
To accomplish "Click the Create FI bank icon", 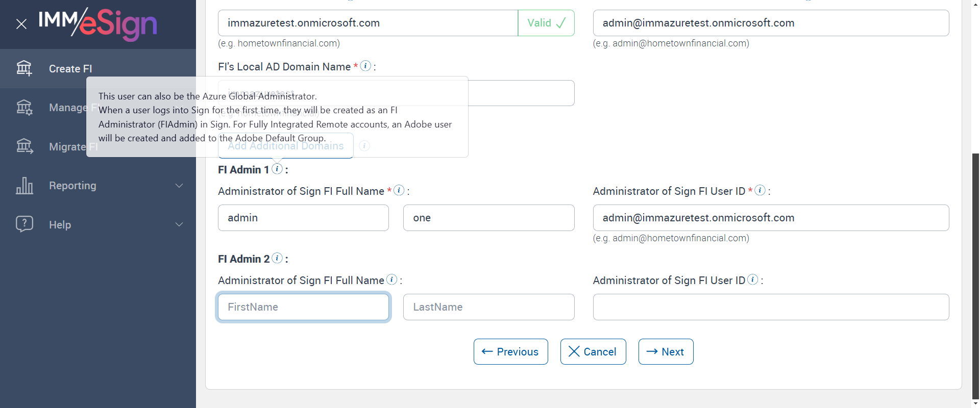I will click(x=24, y=68).
